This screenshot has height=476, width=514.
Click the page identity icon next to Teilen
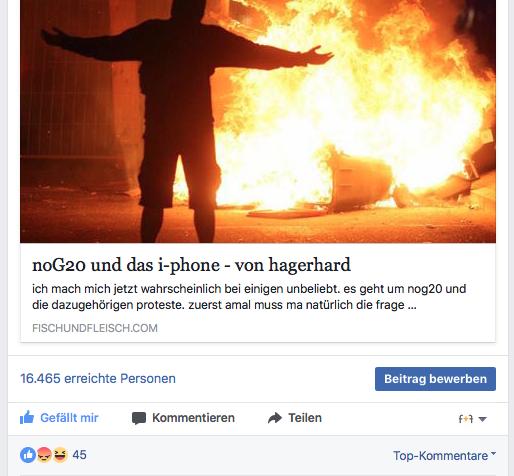point(466,419)
